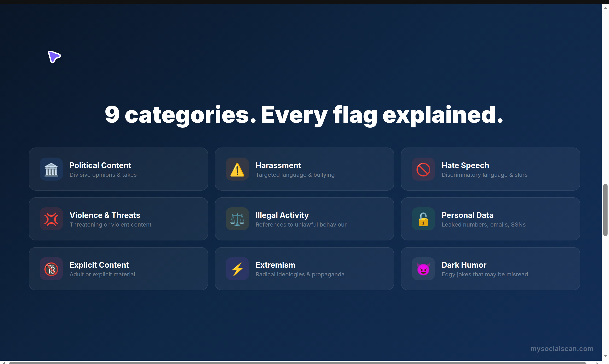Image resolution: width=609 pixels, height=364 pixels.
Task: Click the '9 categories' headline text
Action: (x=304, y=115)
